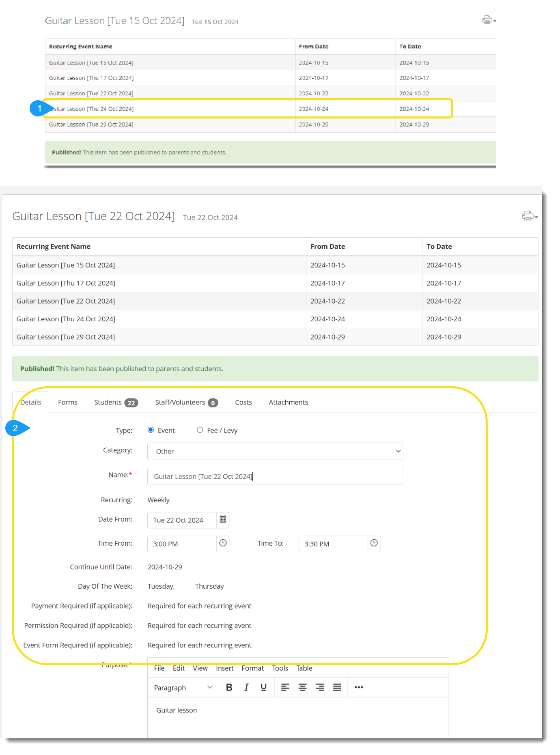Viewport: 560px width, 755px height.
Task: Open the Students tab
Action: 116,402
